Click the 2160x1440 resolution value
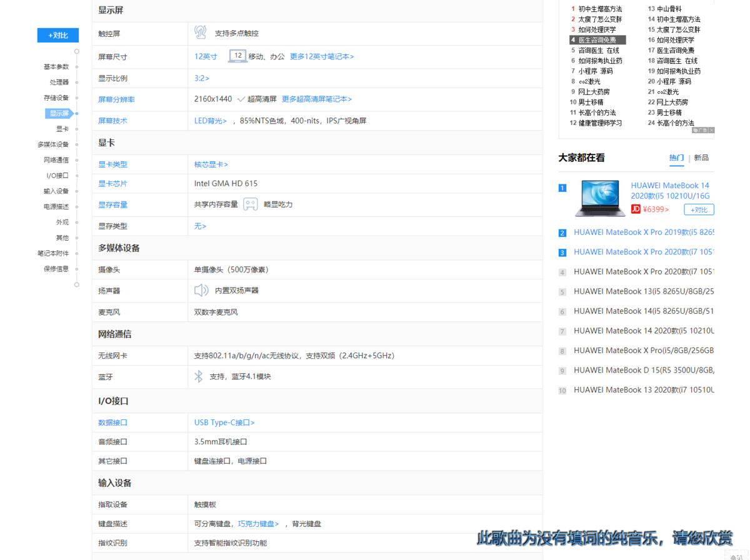750x560 pixels. [x=213, y=99]
